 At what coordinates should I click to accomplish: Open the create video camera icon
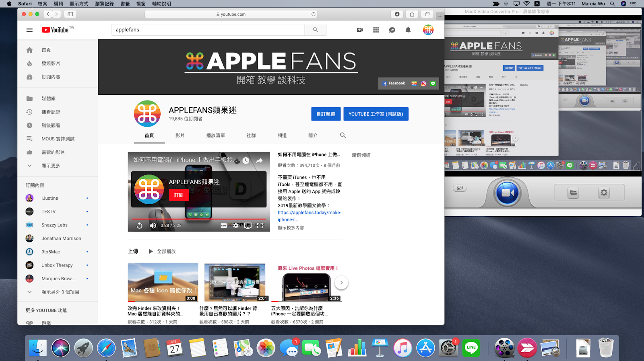(x=360, y=30)
